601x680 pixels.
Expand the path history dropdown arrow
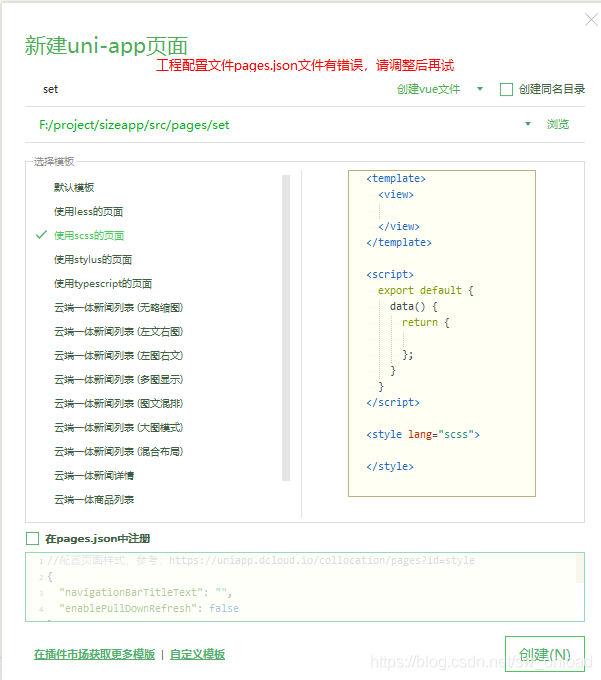click(528, 124)
